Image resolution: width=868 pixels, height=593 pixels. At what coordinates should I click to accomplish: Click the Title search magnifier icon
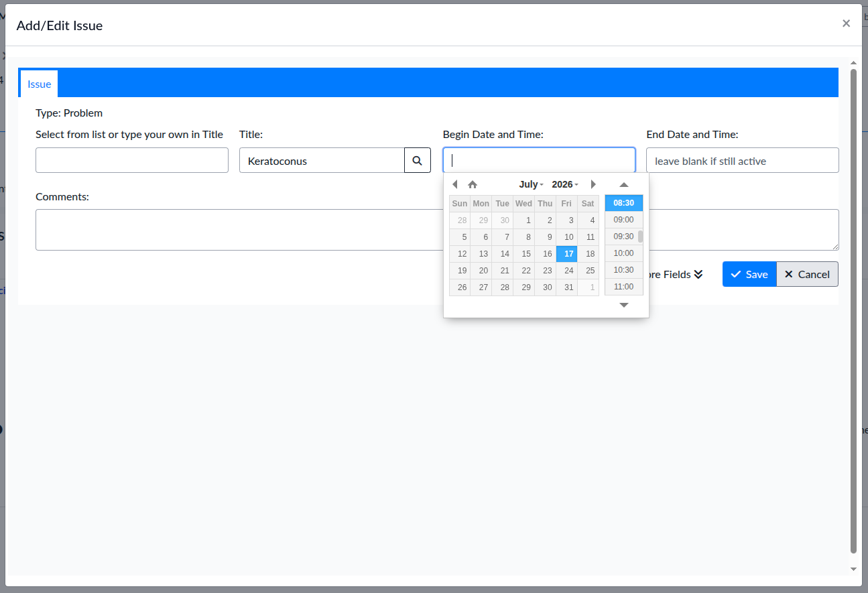tap(418, 160)
